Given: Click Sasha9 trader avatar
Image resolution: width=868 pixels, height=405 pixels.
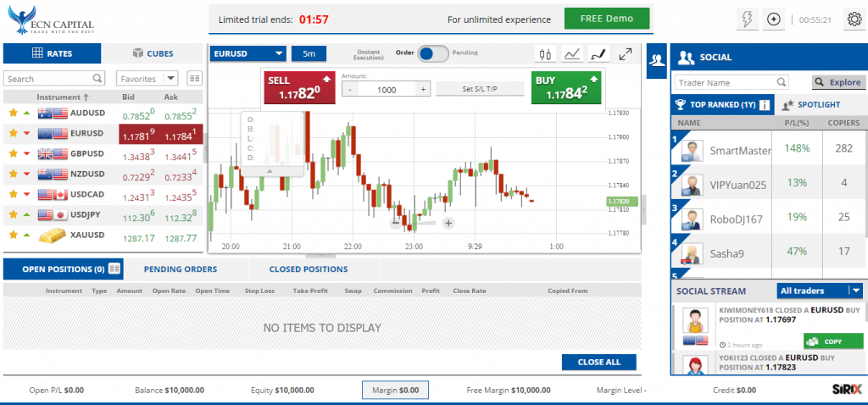Looking at the screenshot, I should click(x=692, y=253).
